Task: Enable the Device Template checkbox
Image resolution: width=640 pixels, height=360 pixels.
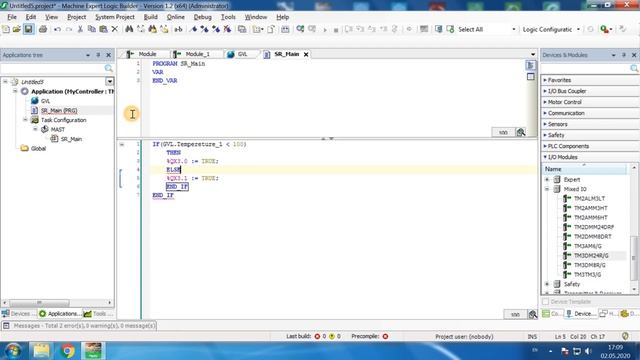Action: pyautogui.click(x=545, y=302)
